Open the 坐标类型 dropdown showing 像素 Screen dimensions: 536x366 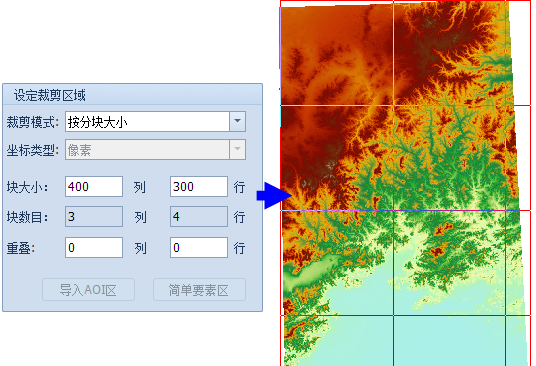155,149
